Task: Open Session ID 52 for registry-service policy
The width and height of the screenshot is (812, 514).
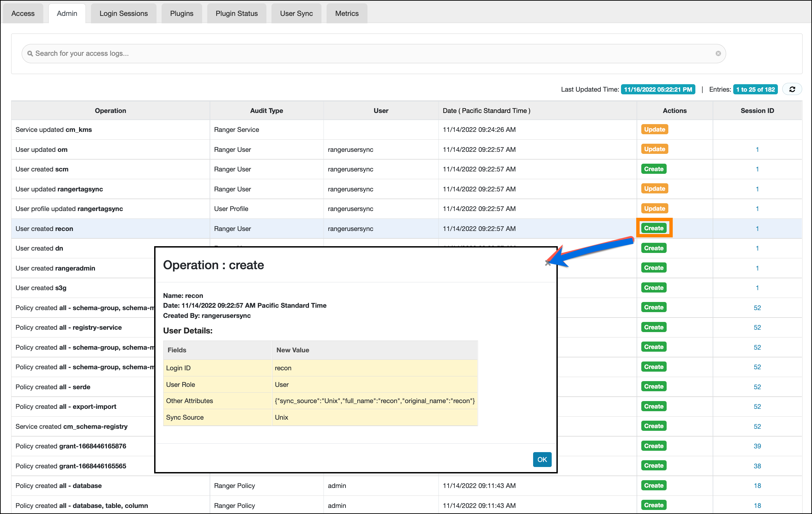Action: coord(757,327)
